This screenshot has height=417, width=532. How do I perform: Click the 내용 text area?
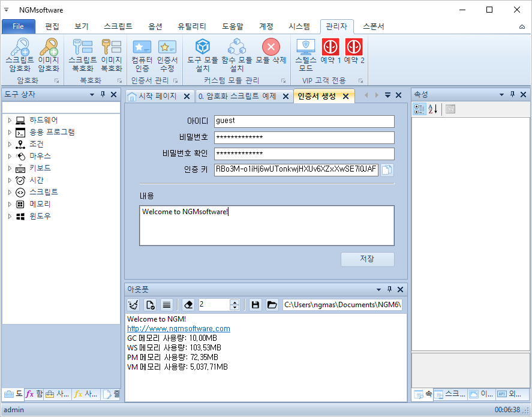tap(267, 225)
